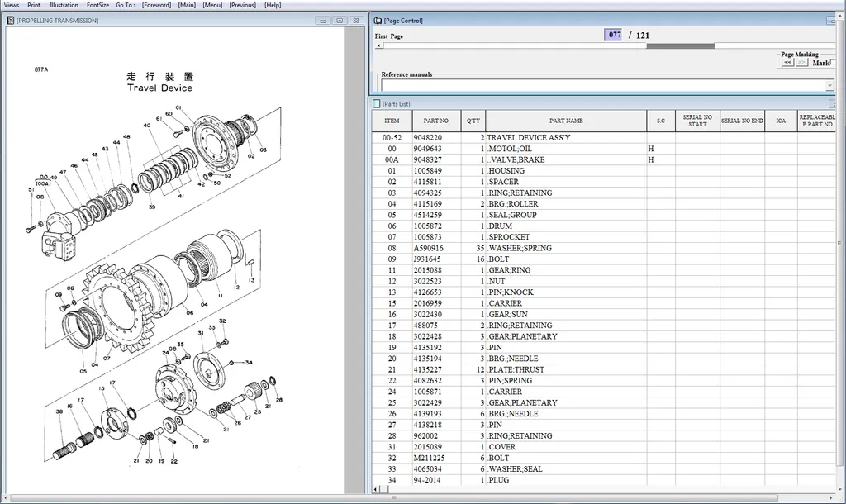This screenshot has height=504, width=846.
Task: Toggle the Mark page checkbox
Action: (x=833, y=63)
